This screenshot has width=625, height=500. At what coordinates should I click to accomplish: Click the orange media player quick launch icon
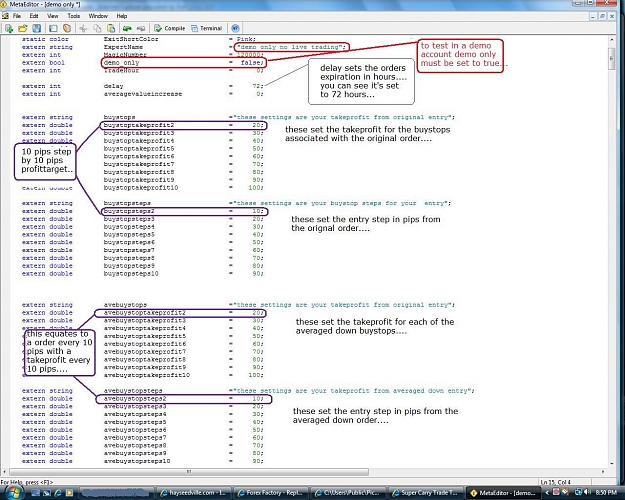[x=69, y=493]
